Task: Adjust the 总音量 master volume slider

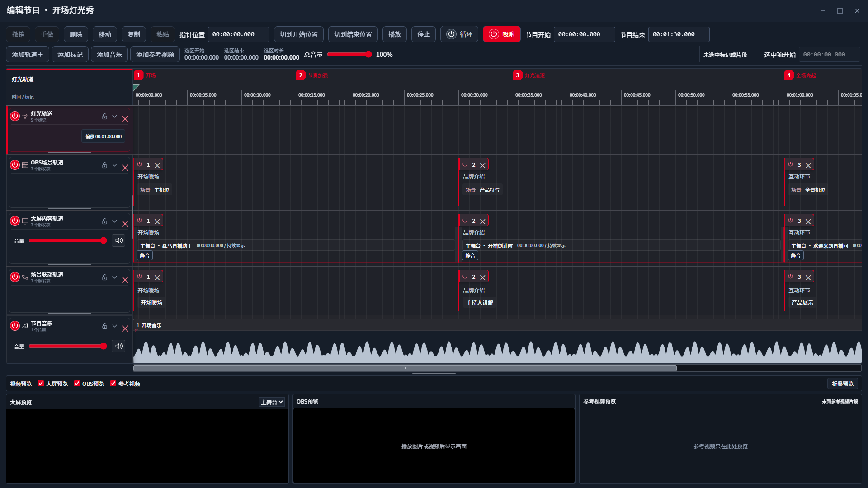Action: pyautogui.click(x=349, y=55)
